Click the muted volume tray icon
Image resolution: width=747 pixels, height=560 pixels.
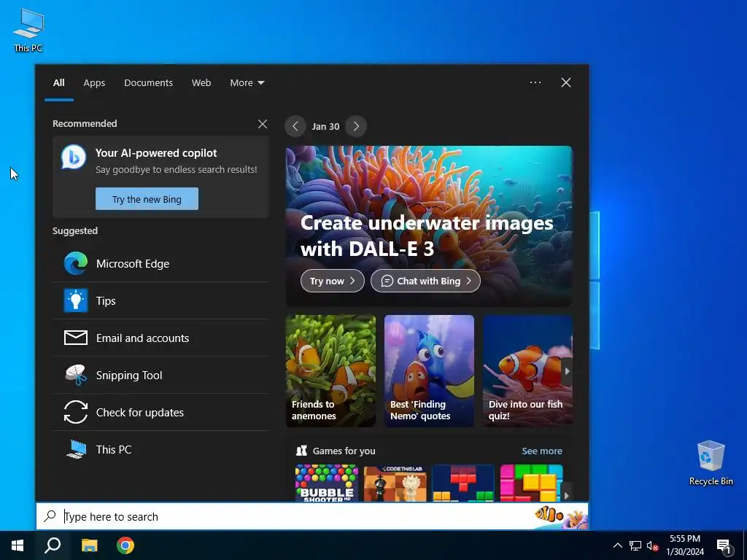(x=653, y=545)
